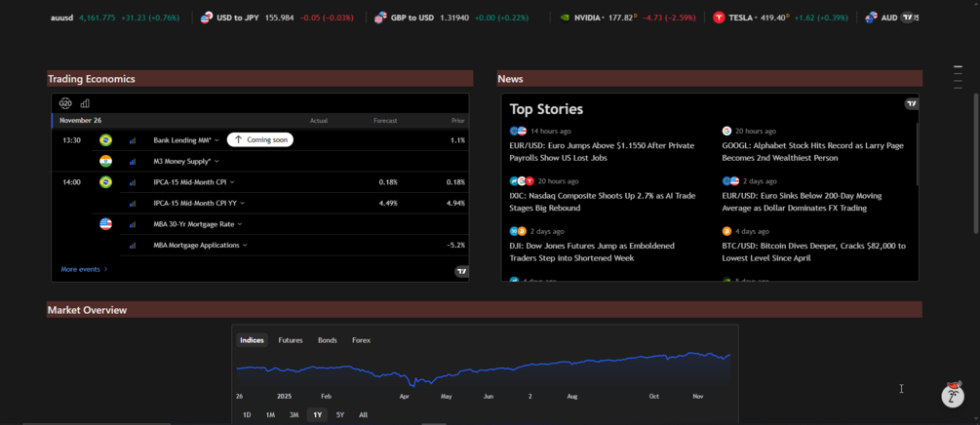Click Brazil flag in the 14:00 row
The width and height of the screenshot is (980, 425).
click(x=105, y=182)
